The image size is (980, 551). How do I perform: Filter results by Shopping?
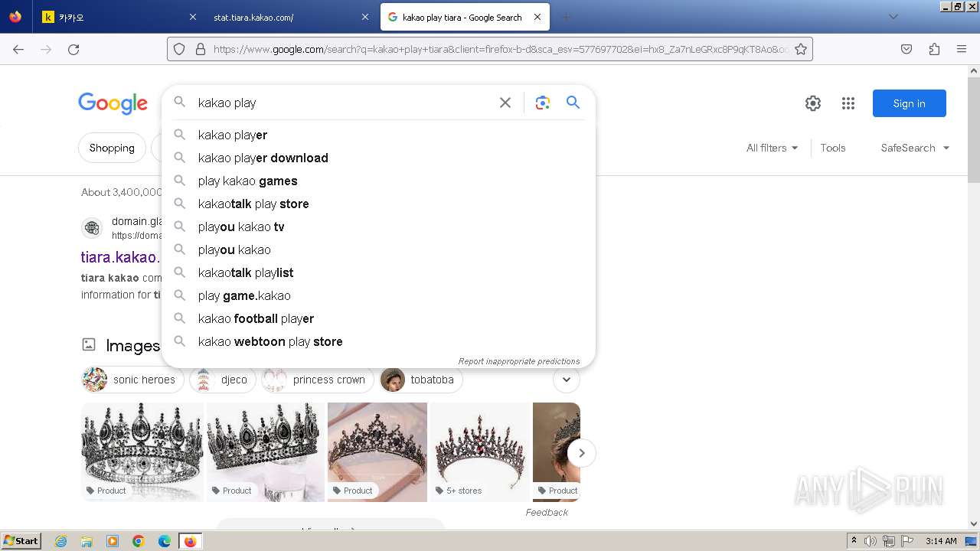112,148
